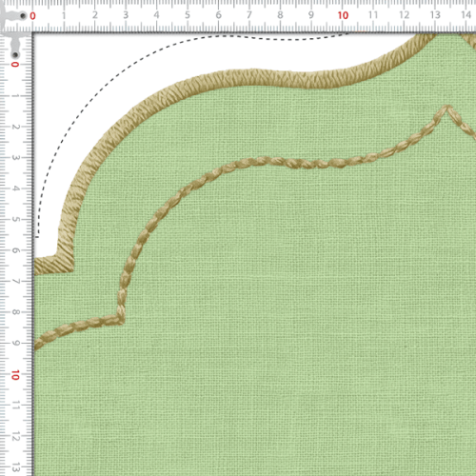This screenshot has width=476, height=476.
Task: Select the 13 mark on the top ruler
Action: [x=435, y=15]
